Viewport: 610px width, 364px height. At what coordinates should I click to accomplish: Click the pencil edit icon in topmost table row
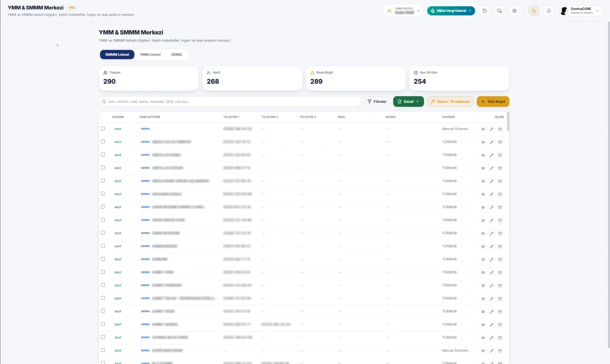[x=491, y=129]
